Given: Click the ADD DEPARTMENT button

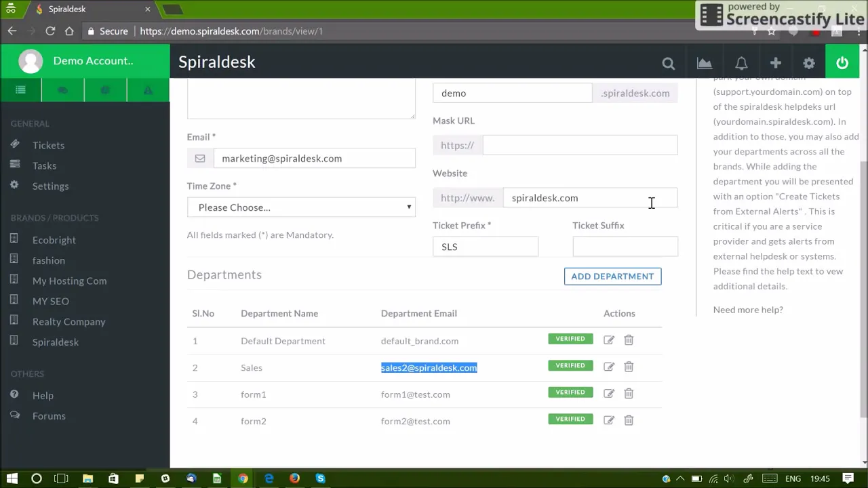Looking at the screenshot, I should click(x=612, y=276).
